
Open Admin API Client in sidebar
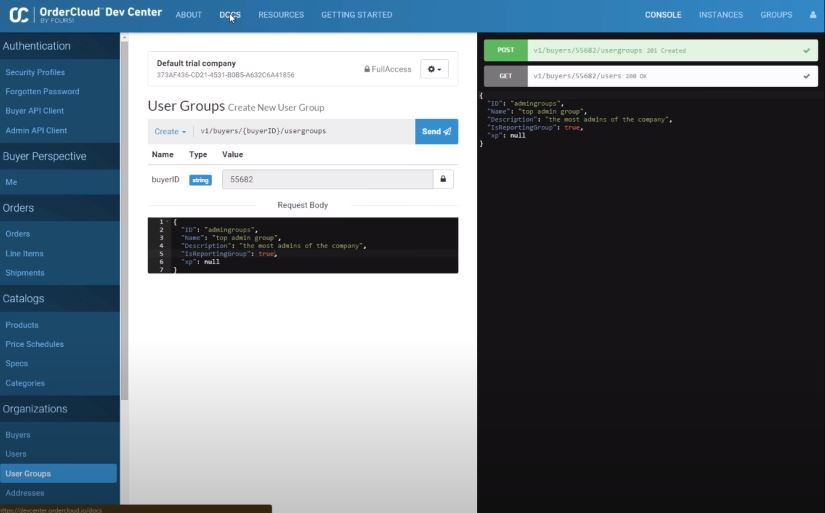coord(36,130)
